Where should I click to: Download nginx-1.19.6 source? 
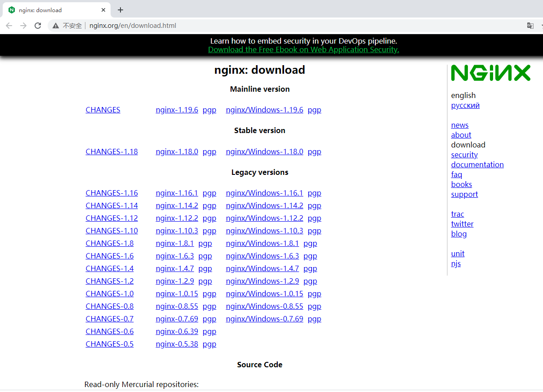tap(177, 110)
